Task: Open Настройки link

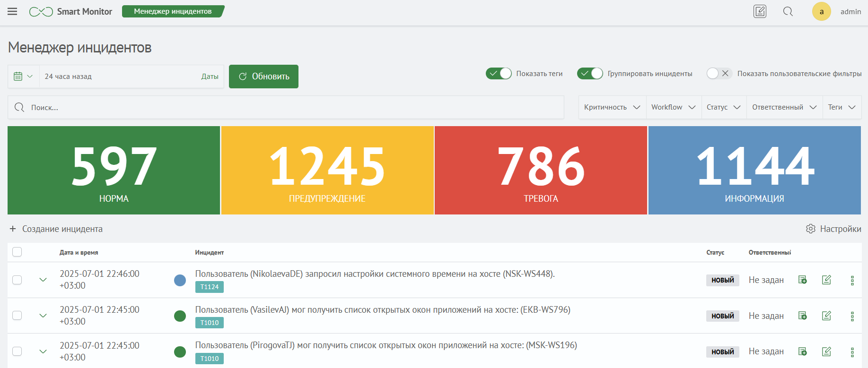Action: (841, 229)
